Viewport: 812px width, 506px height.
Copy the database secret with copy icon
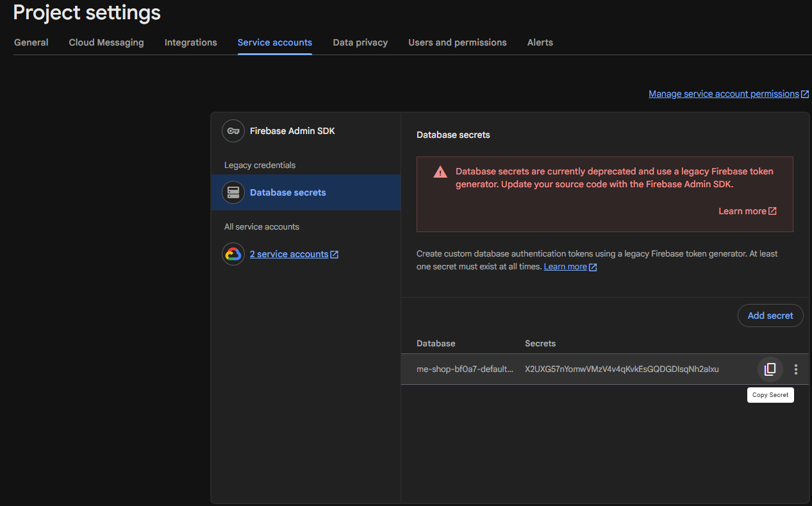point(770,369)
